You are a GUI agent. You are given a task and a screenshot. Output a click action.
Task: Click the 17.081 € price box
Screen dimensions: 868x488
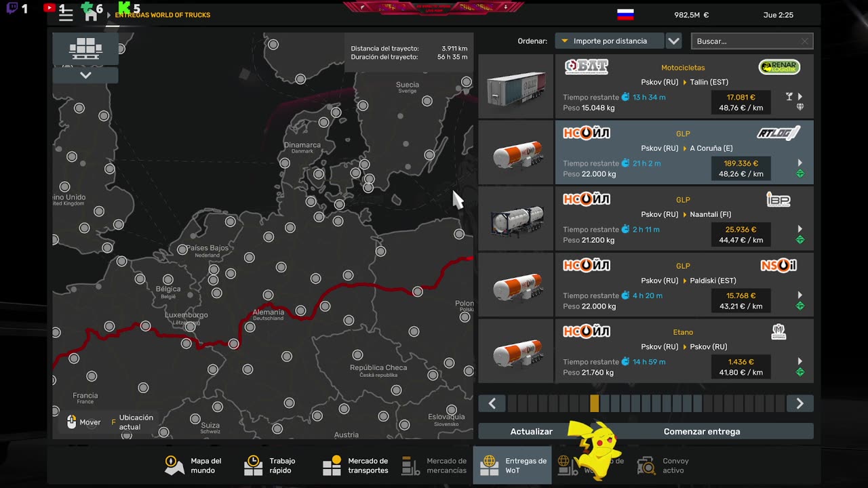coord(741,102)
